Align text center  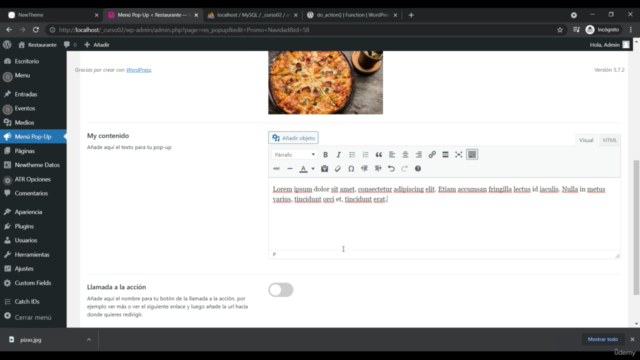(x=405, y=155)
